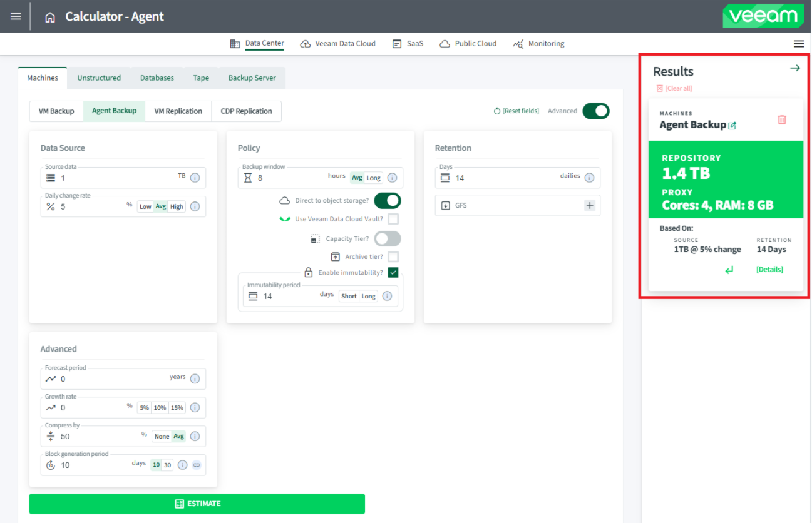The height and width of the screenshot is (523, 812).
Task: Show info for Immutability period
Action: 387,296
